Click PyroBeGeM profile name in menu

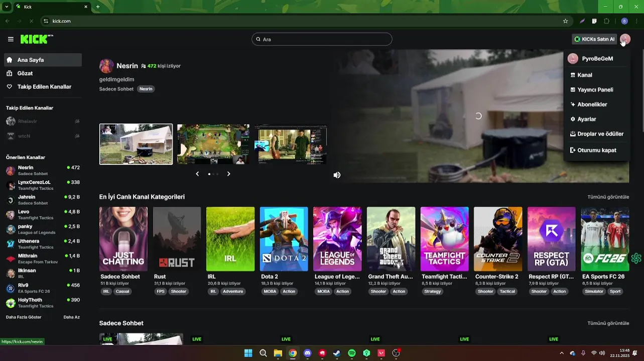point(597,59)
